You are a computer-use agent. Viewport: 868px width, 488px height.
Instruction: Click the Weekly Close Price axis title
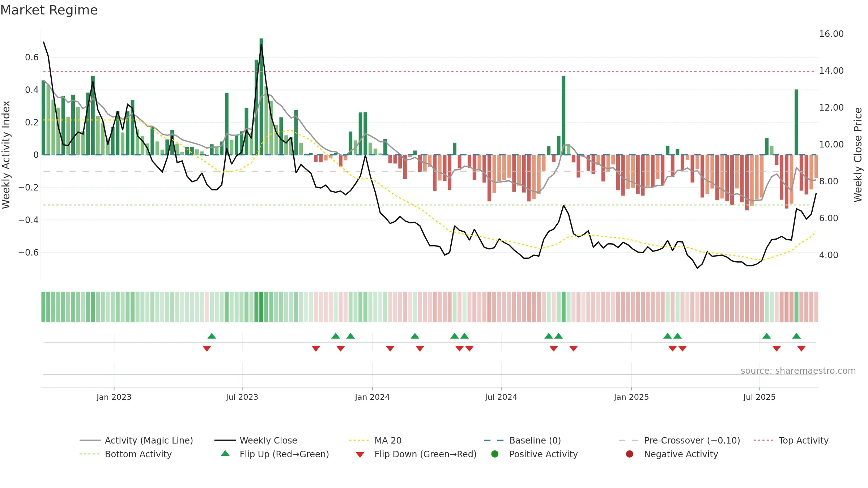point(858,155)
